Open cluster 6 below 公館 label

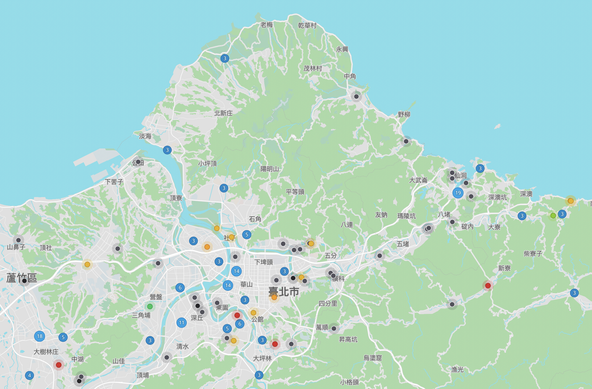[240, 324]
